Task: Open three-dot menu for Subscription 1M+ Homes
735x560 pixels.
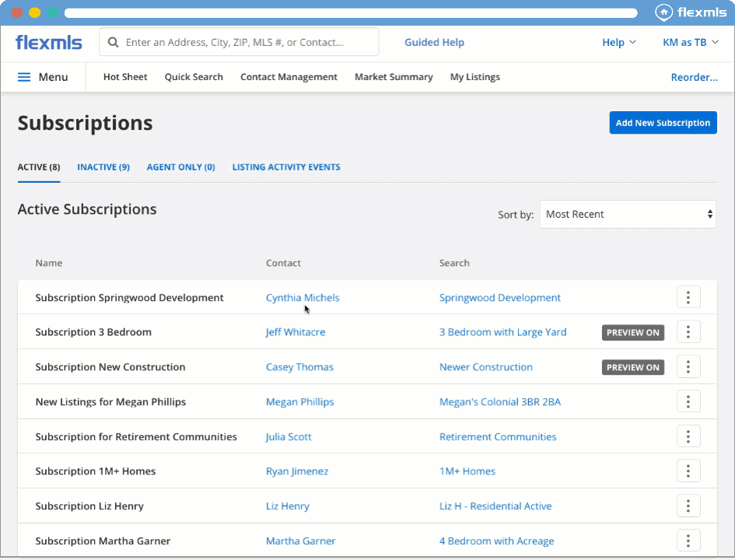Action: pyautogui.click(x=688, y=471)
